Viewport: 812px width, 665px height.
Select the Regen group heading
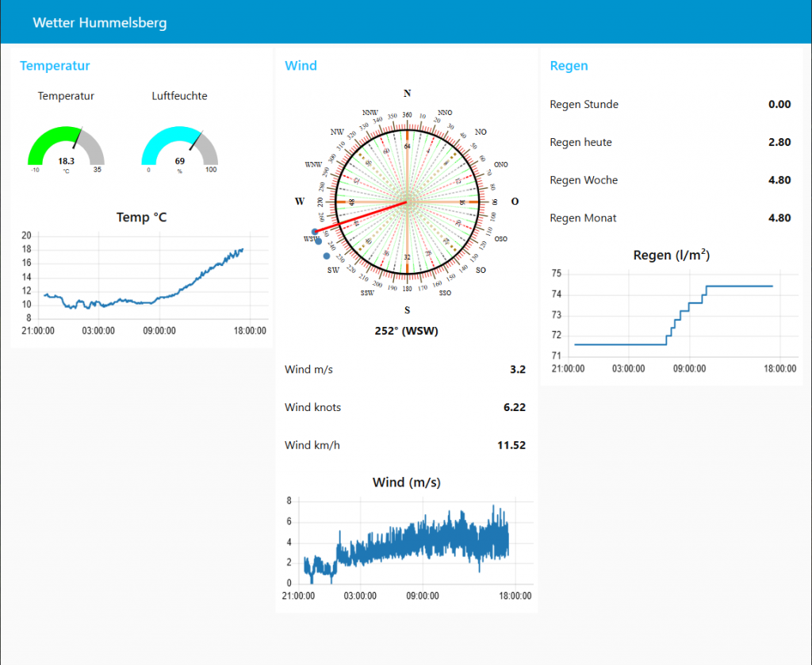pyautogui.click(x=569, y=66)
